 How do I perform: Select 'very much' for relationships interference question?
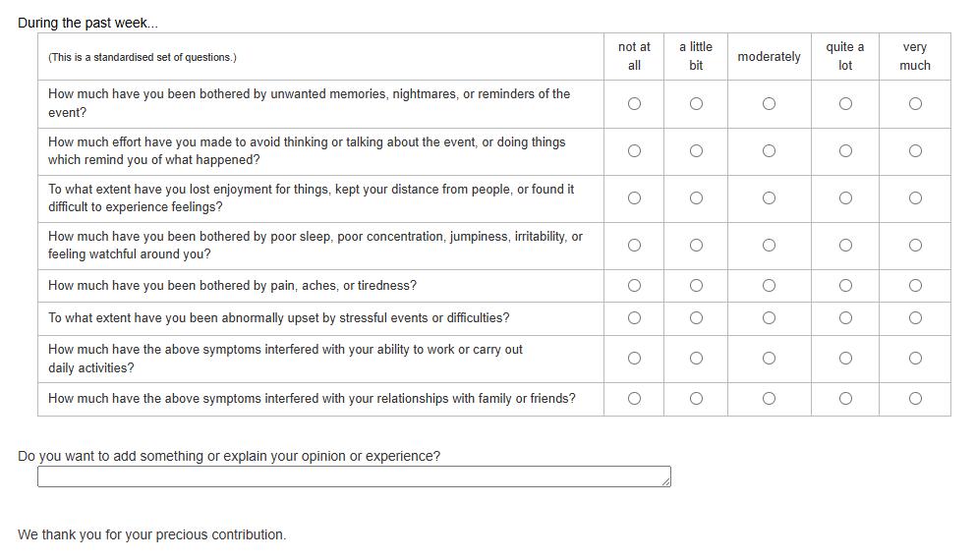[915, 398]
